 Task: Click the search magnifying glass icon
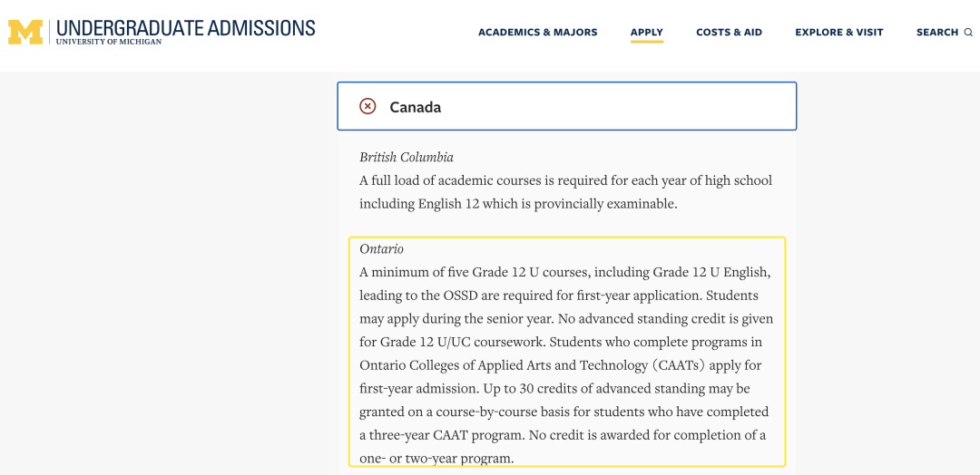tap(968, 33)
